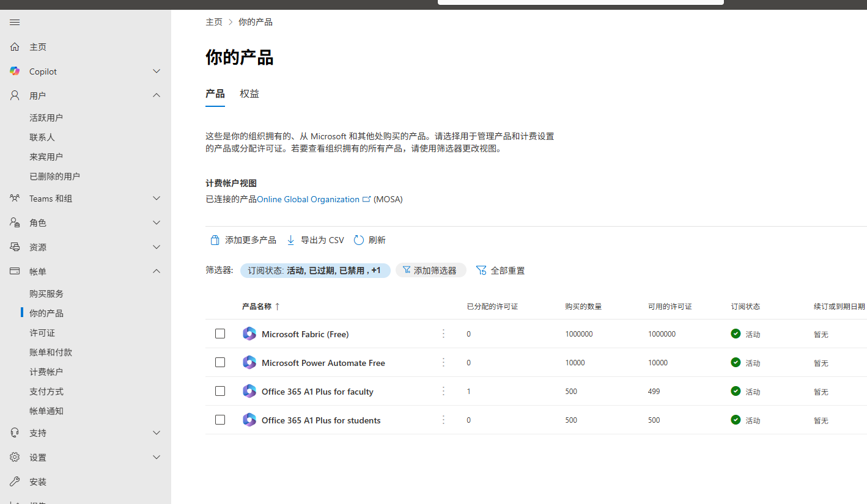Open 购买服务 under 帐单
This screenshot has width=867, height=504.
pos(46,294)
